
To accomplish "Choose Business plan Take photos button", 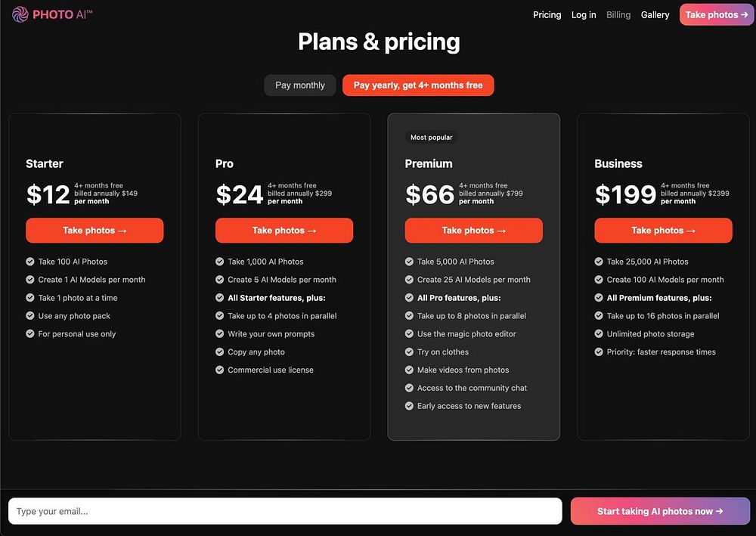I will [663, 231].
